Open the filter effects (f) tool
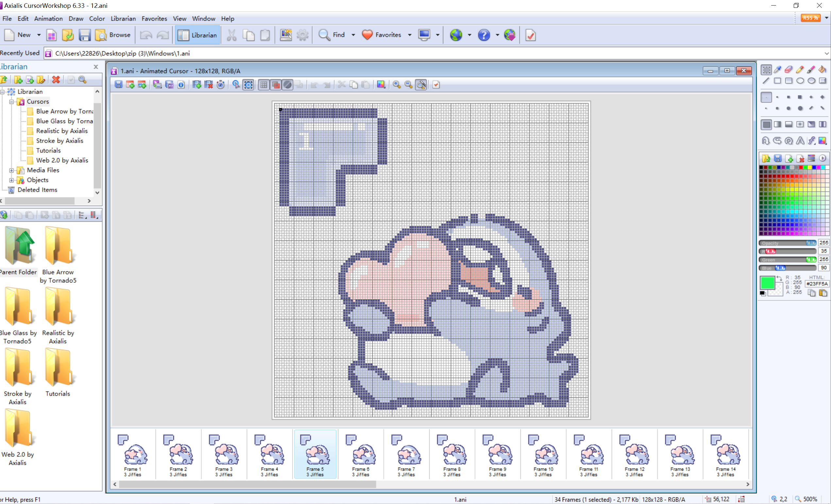This screenshot has width=831, height=504. [811, 141]
